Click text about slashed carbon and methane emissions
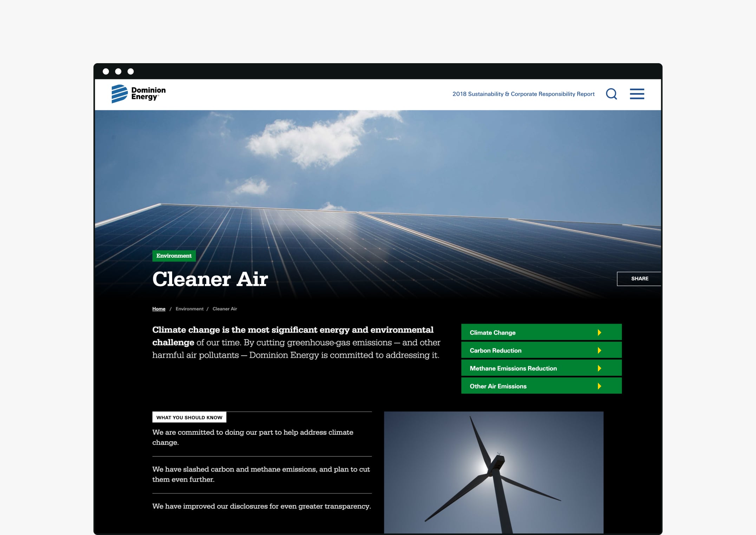Image resolution: width=756 pixels, height=535 pixels. pyautogui.click(x=261, y=474)
